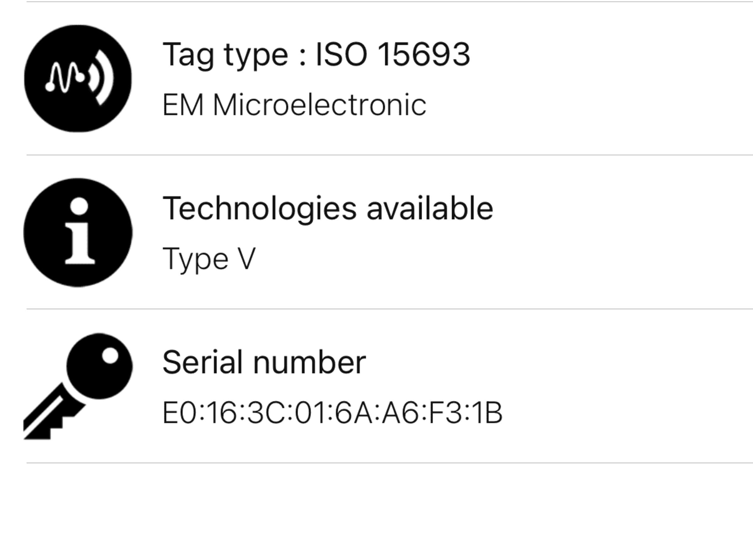This screenshot has height=560, width=753.
Task: Open the Serial number heading
Action: tap(264, 362)
